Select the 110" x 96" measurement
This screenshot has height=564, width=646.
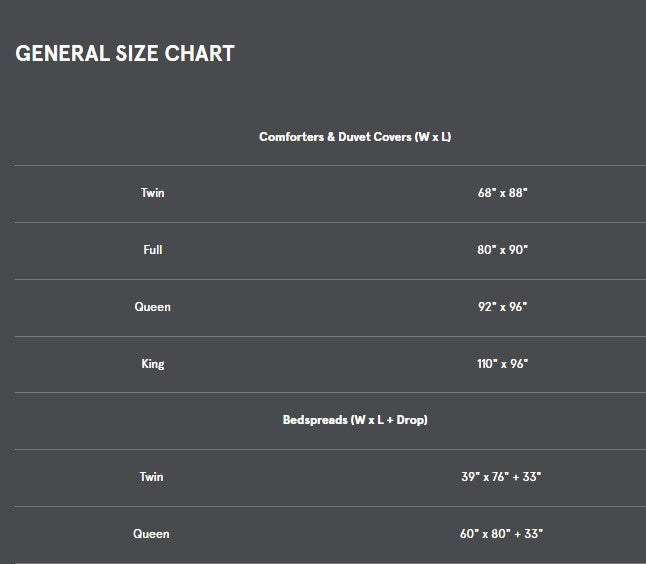503,364
